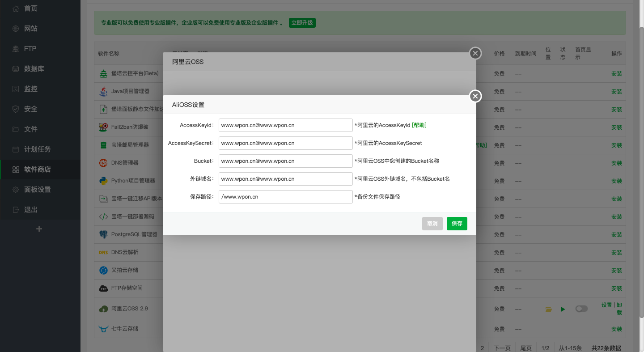Focus the Bucket input field
The width and height of the screenshot is (644, 352).
tap(286, 161)
